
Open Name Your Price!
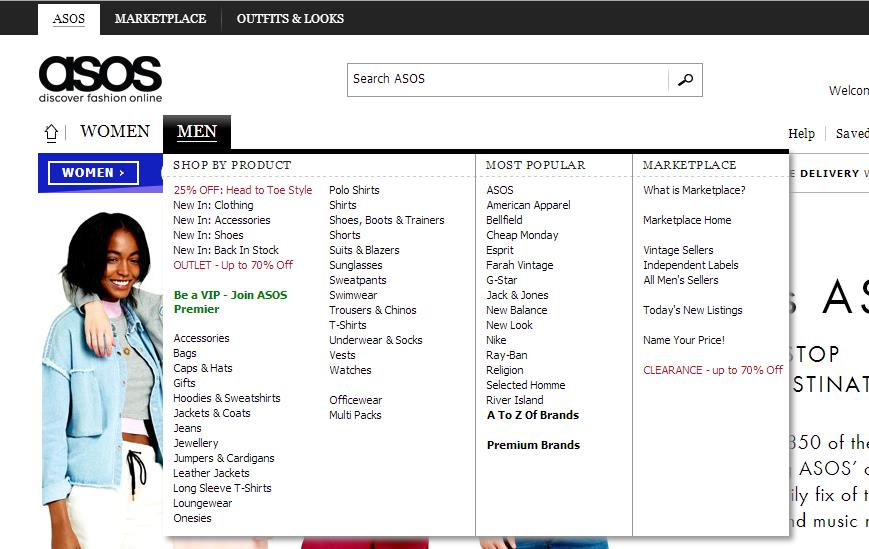(x=683, y=340)
